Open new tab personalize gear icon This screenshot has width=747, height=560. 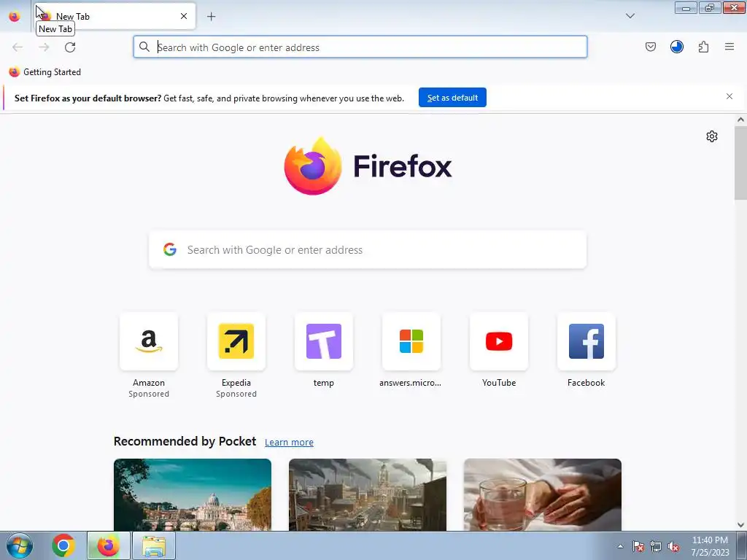pyautogui.click(x=711, y=136)
